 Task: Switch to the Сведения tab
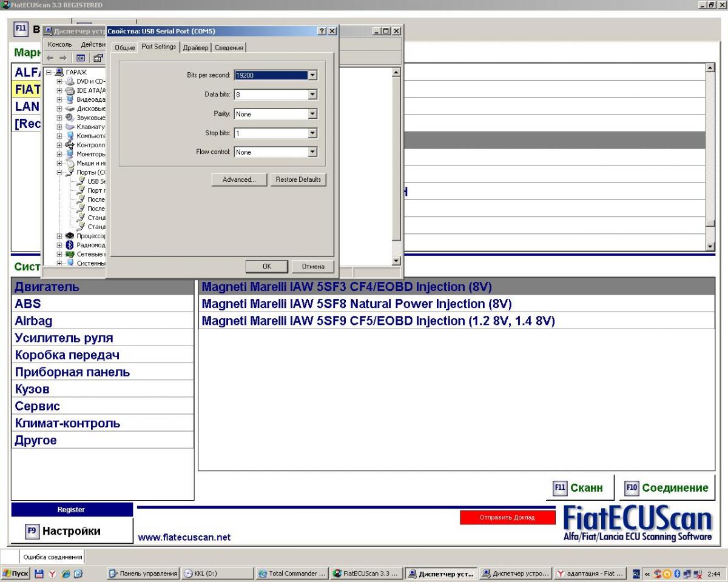point(229,48)
